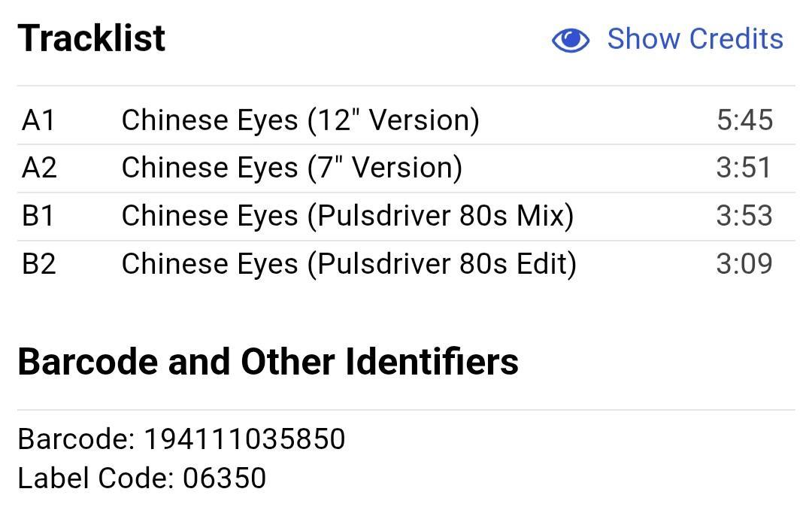Viewport: 812px width, 522px height.
Task: Click the 3:51 track duration
Action: (x=744, y=168)
